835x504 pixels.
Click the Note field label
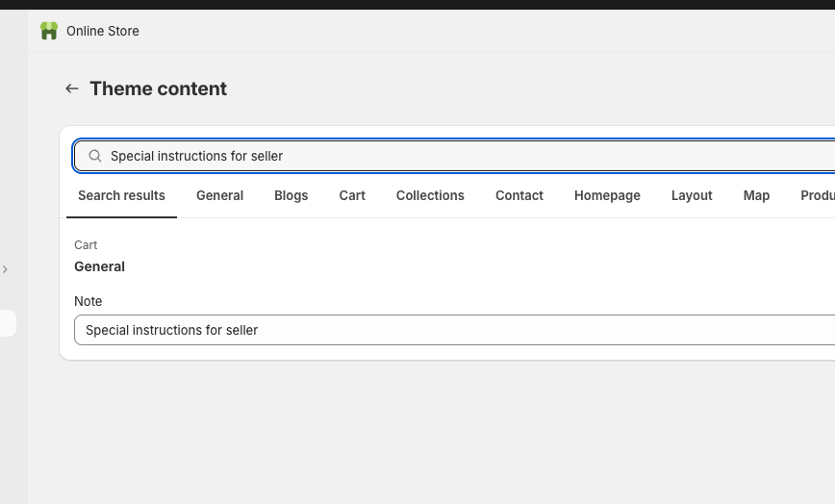[x=88, y=301]
